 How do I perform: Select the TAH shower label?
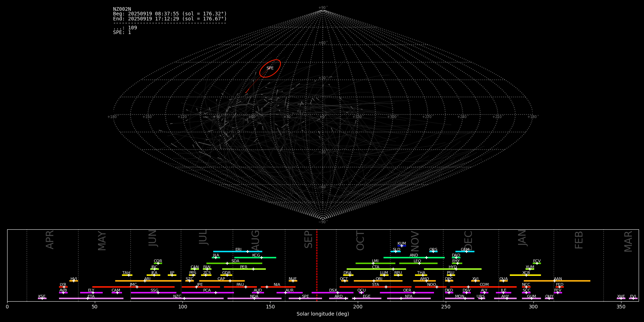[x=126, y=273]
